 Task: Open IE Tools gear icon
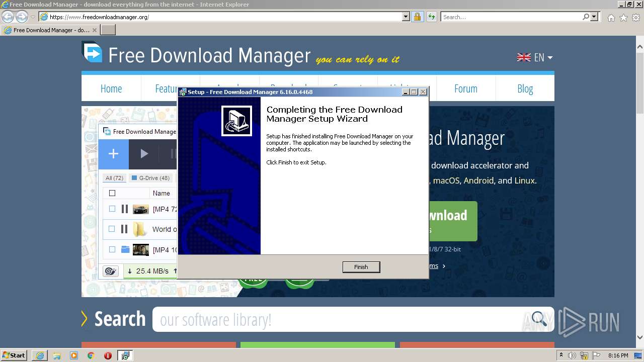pos(636,18)
